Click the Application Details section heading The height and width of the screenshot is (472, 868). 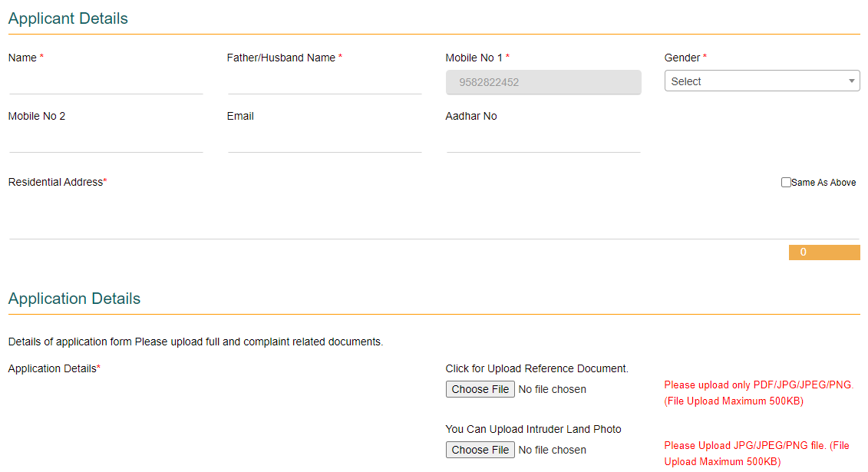point(74,299)
